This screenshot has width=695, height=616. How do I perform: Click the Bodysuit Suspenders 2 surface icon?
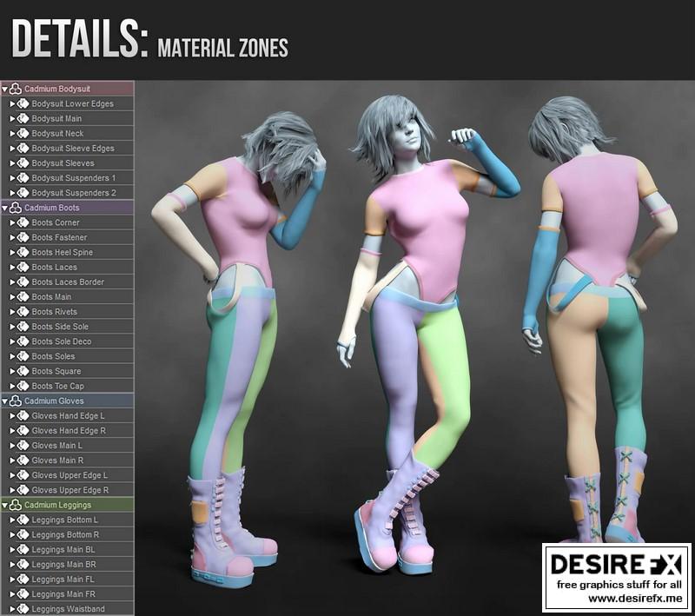coord(23,193)
